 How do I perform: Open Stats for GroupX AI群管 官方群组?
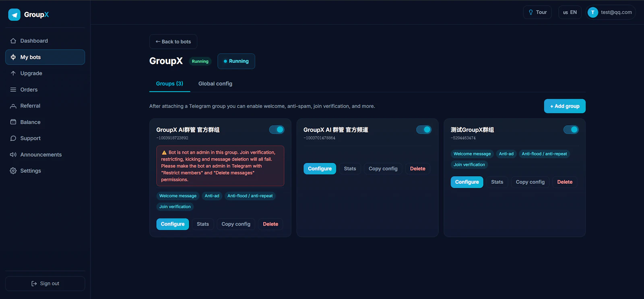pyautogui.click(x=203, y=224)
